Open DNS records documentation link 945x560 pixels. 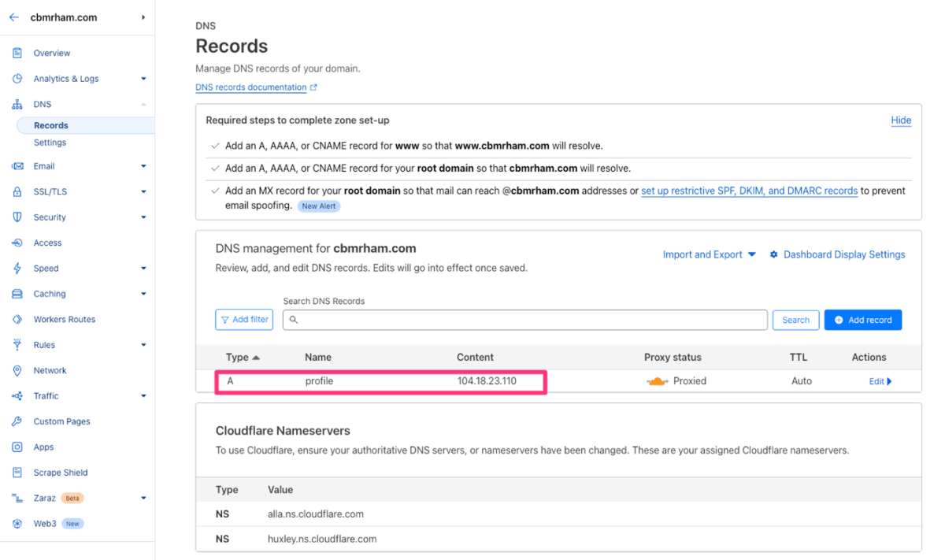pyautogui.click(x=251, y=87)
